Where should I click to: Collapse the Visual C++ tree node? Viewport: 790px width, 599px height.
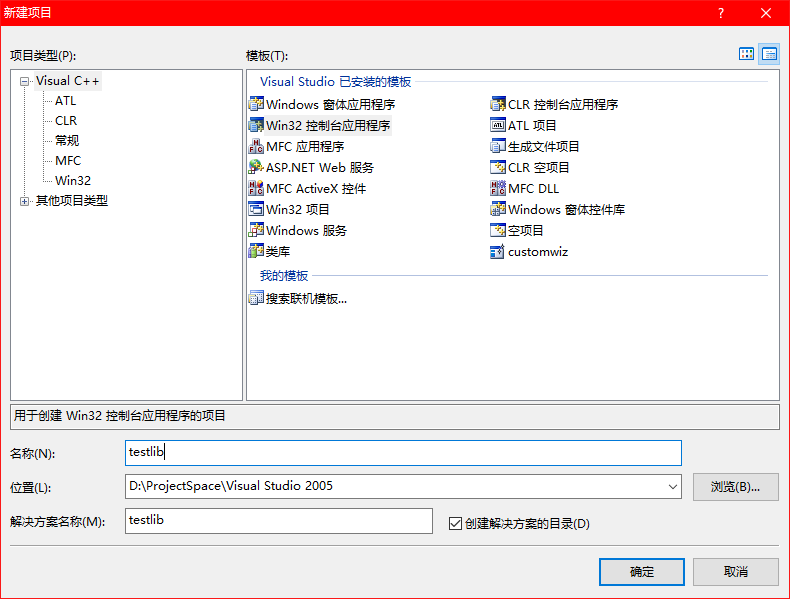tap(25, 81)
